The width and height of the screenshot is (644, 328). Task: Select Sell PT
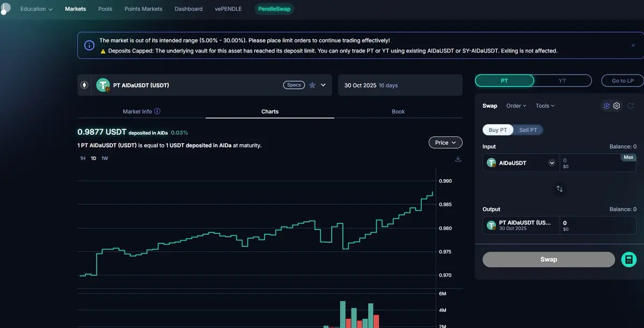[x=528, y=130]
